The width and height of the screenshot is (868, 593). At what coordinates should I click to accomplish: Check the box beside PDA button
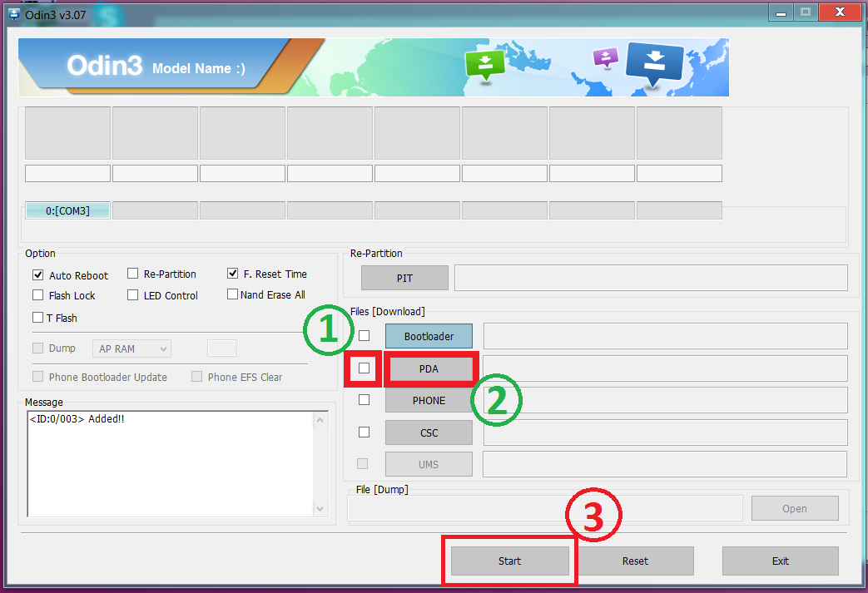click(x=365, y=368)
